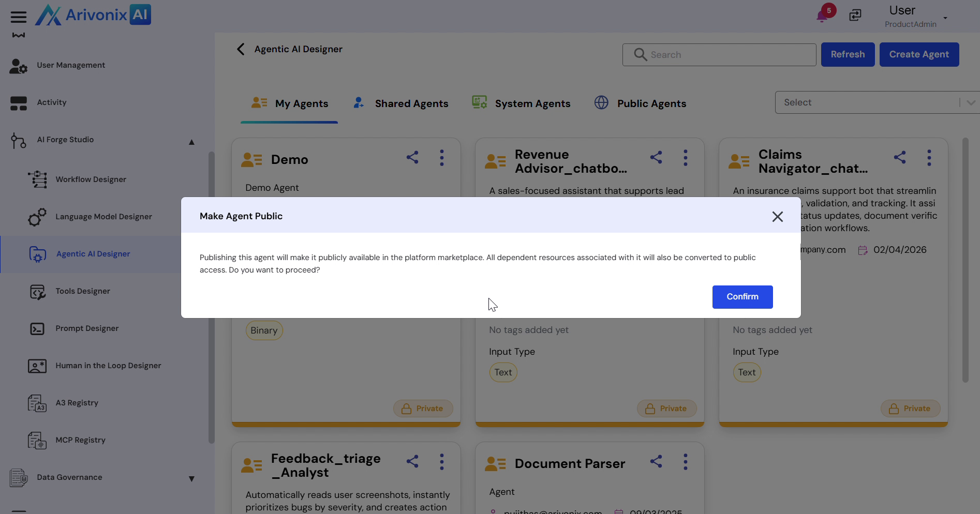980x514 pixels.
Task: Collapse the AI Forge Studio section
Action: click(191, 142)
